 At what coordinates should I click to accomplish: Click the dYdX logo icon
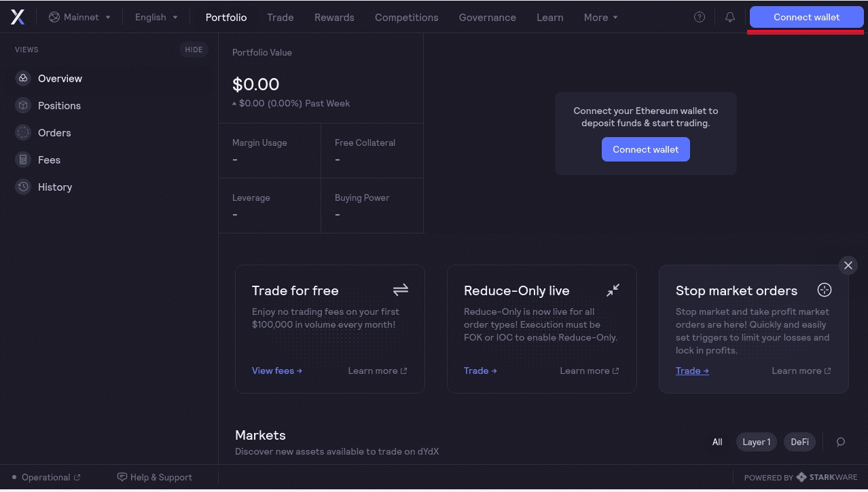click(18, 17)
